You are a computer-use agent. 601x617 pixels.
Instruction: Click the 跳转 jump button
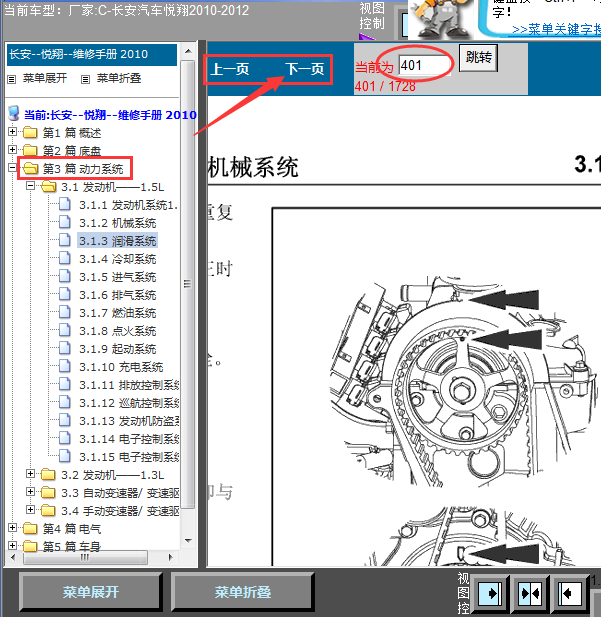(x=478, y=57)
